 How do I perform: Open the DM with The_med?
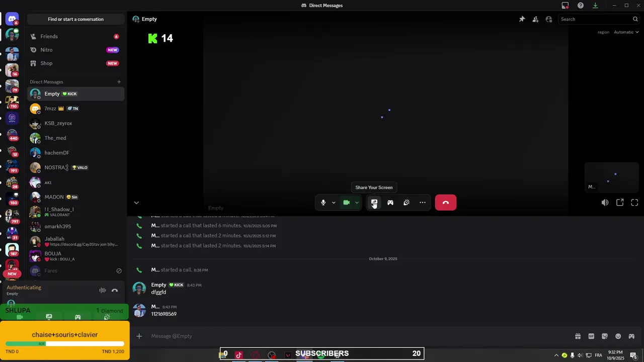(76, 138)
